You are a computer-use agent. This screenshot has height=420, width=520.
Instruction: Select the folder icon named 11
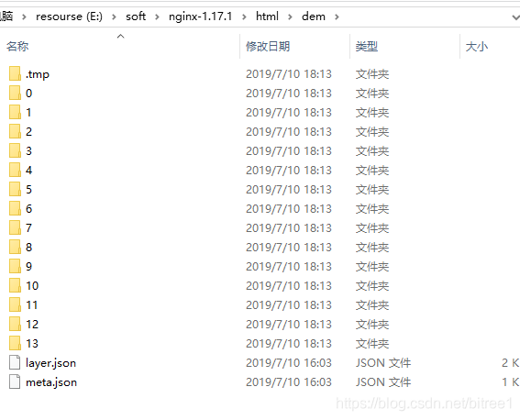15,304
